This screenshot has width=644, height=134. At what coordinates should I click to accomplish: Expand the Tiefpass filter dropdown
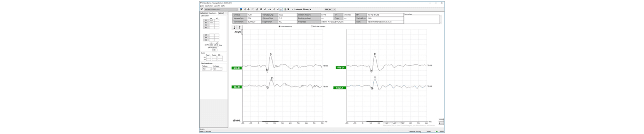point(207,69)
